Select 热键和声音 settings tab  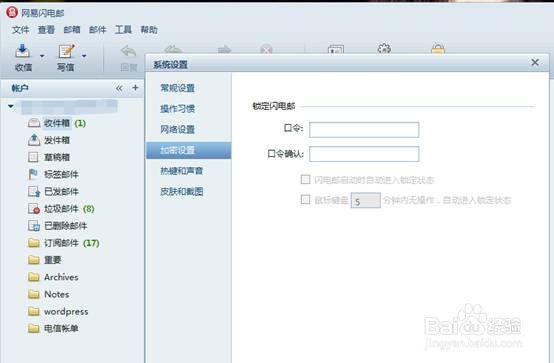(189, 171)
